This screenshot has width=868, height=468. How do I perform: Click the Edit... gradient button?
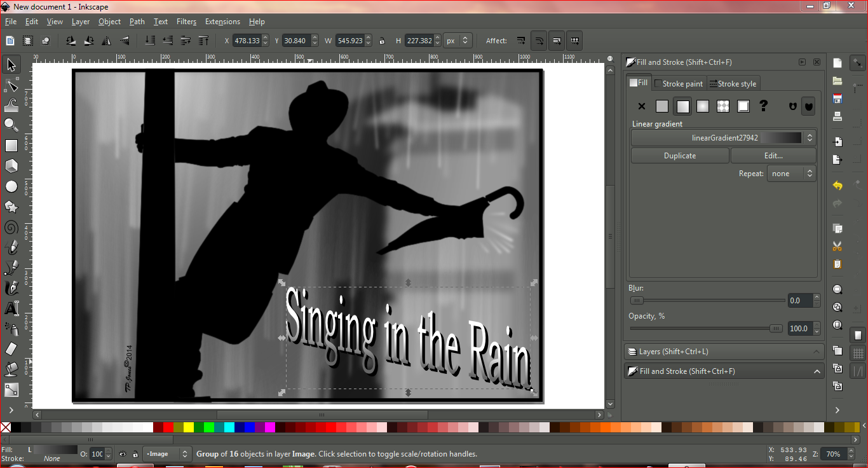pyautogui.click(x=773, y=156)
